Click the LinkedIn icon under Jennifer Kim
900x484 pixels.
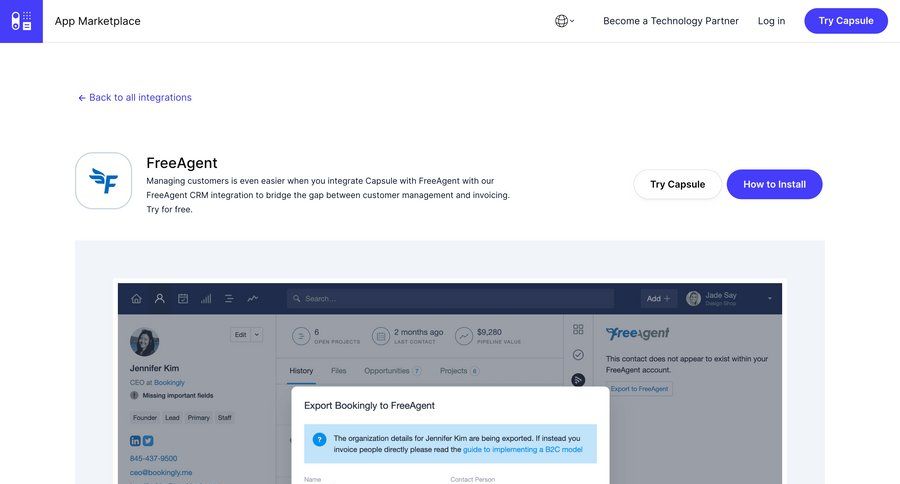(135, 440)
